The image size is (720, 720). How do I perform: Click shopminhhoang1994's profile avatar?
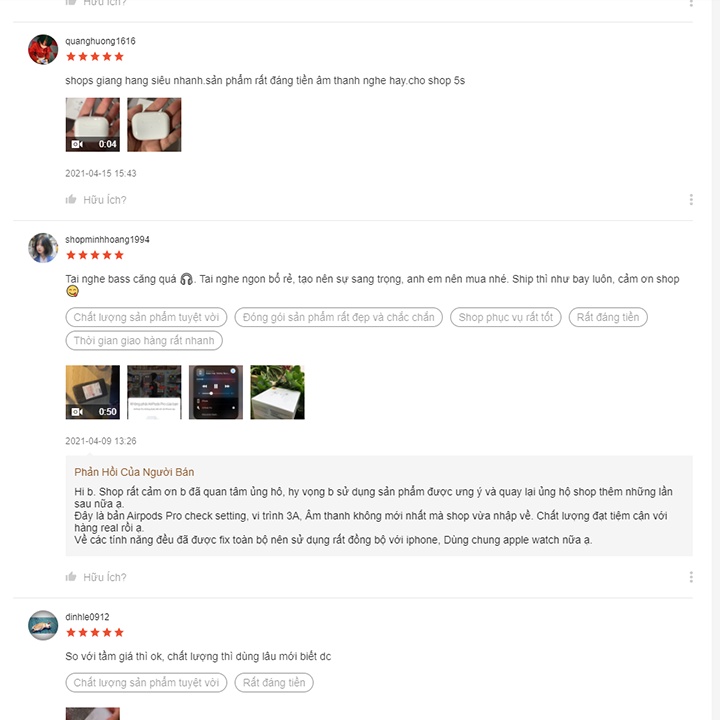pos(43,248)
